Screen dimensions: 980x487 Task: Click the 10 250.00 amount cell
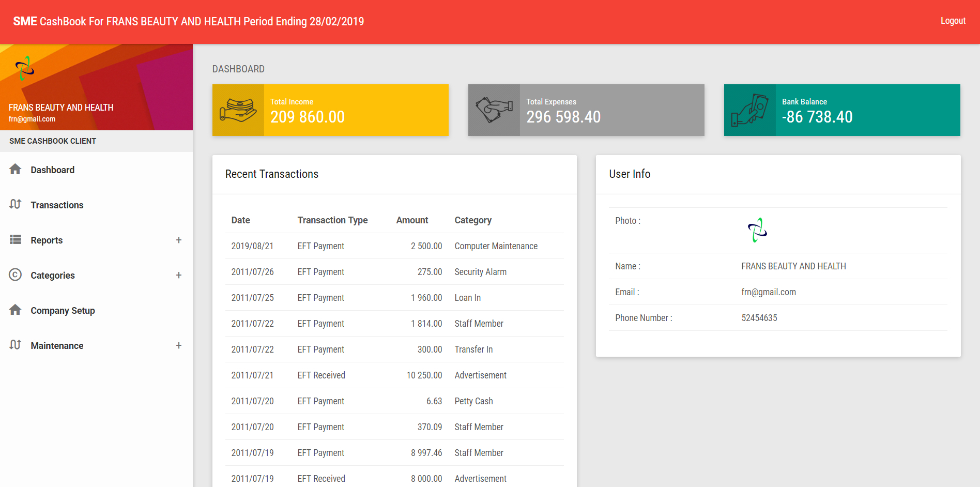coord(424,375)
